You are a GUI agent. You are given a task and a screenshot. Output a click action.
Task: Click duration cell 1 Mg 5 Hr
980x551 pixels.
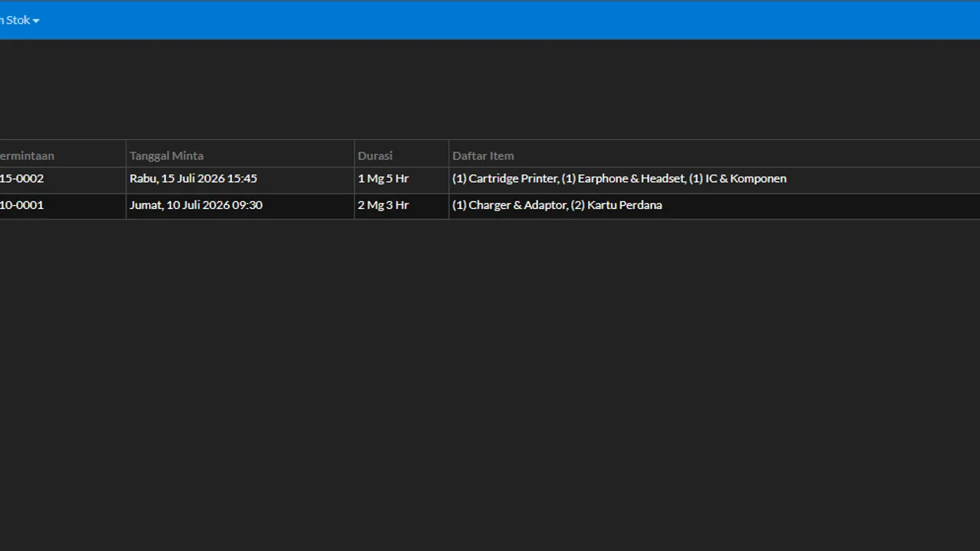click(383, 178)
